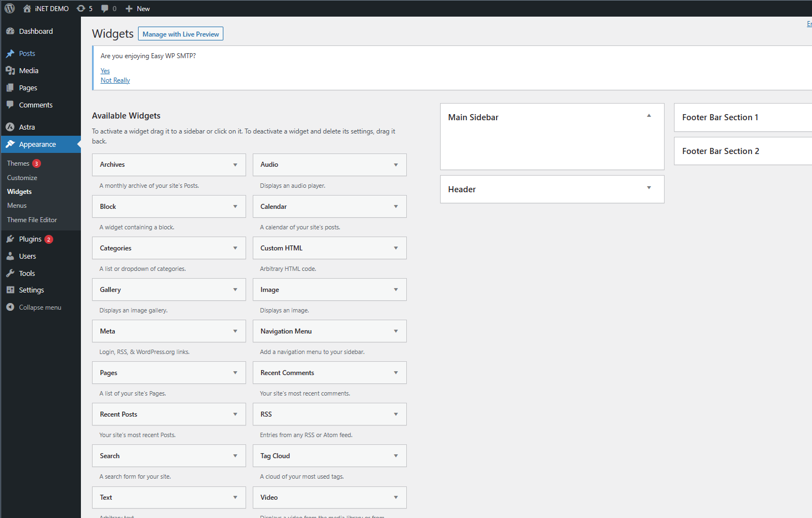
Task: Click the comments bubble icon in admin bar
Action: pyautogui.click(x=105, y=8)
